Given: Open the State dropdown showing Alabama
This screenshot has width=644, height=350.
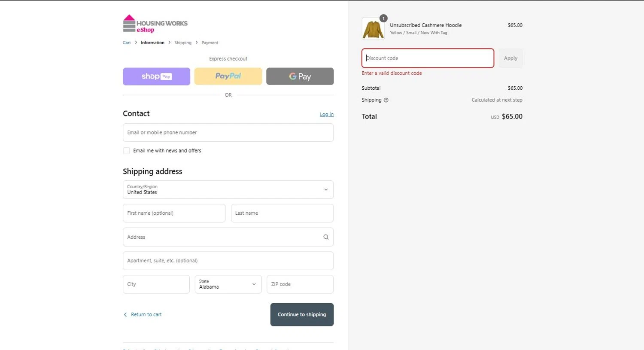Looking at the screenshot, I should (228, 284).
